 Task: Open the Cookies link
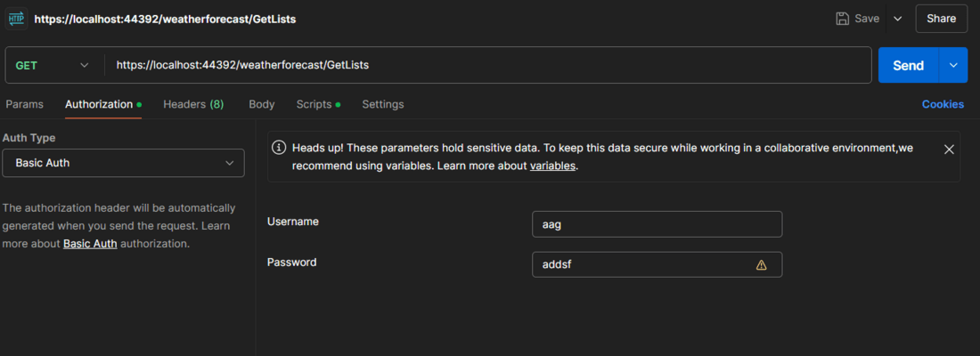click(943, 104)
